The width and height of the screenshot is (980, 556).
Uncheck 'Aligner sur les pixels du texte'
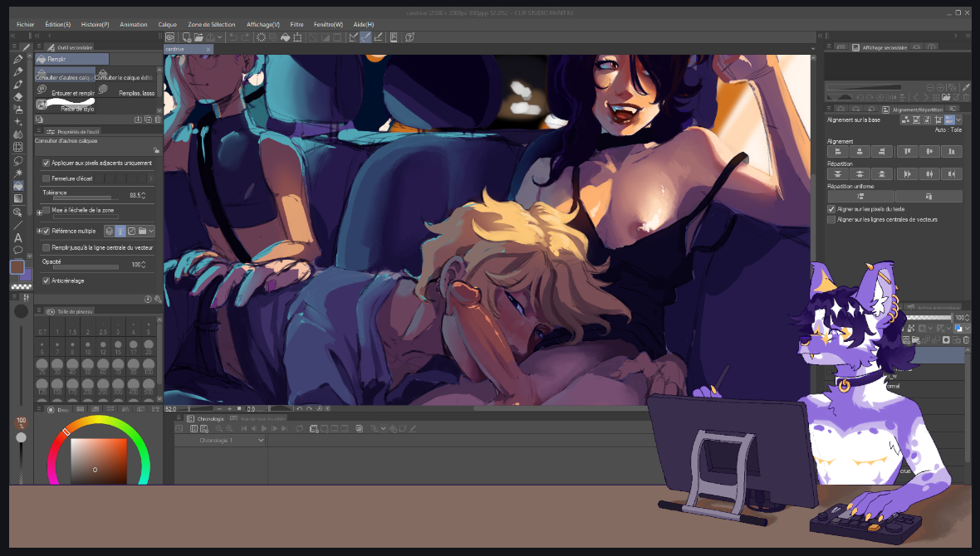(x=832, y=209)
